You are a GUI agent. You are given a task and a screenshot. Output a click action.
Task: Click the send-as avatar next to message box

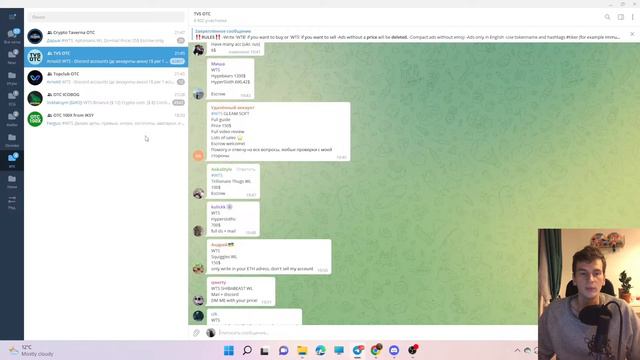coord(211,333)
